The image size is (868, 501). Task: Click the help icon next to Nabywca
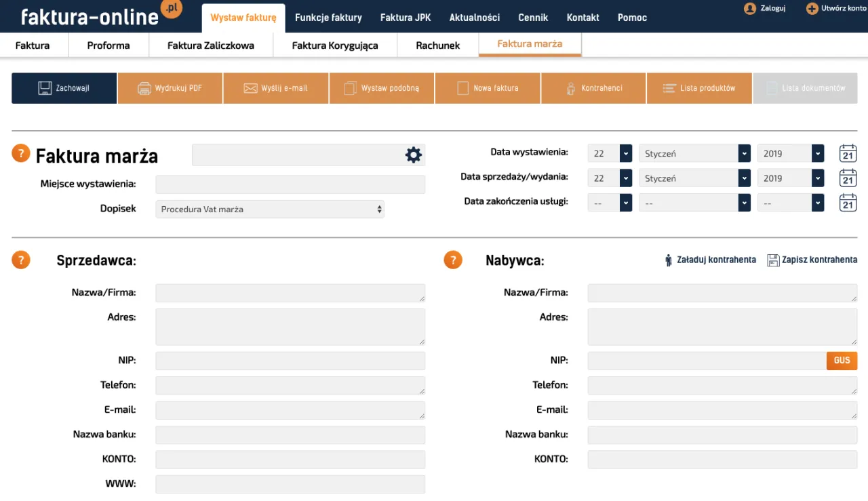pos(453,260)
